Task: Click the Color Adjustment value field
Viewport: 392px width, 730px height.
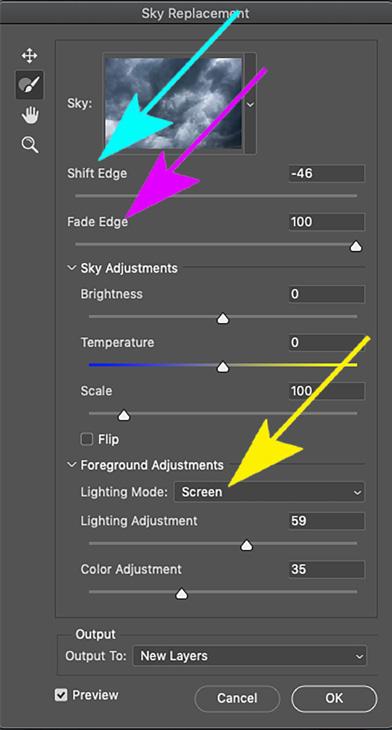Action: click(x=326, y=569)
